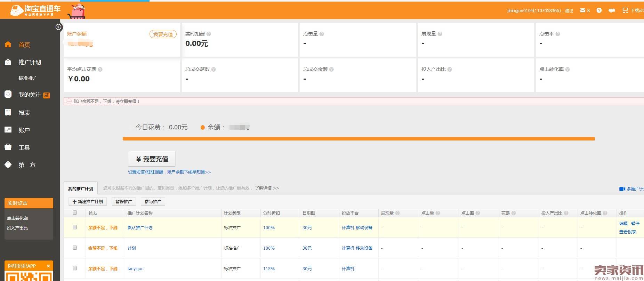
Task: Click the 暂停推广 button
Action: (123, 201)
